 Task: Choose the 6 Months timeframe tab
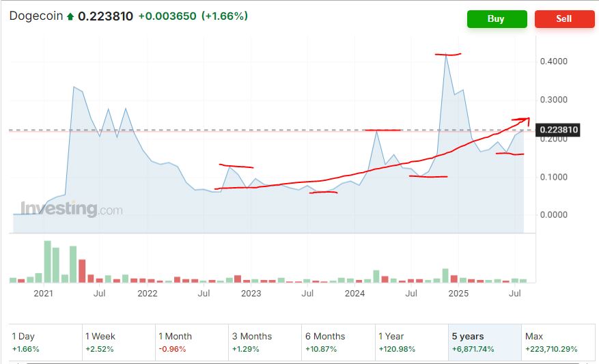click(339, 342)
